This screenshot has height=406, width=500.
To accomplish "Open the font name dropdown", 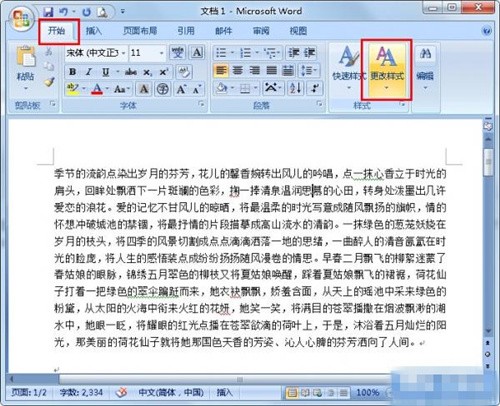I will [124, 53].
